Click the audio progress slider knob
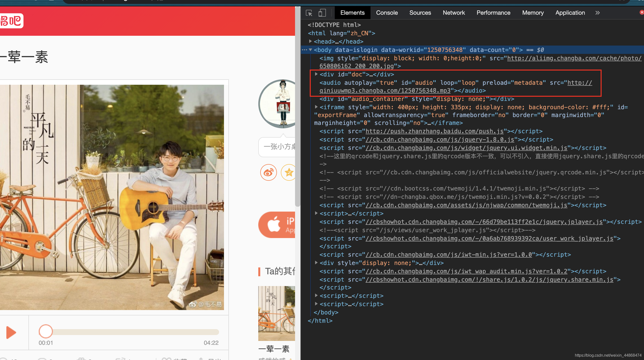 pyautogui.click(x=46, y=332)
